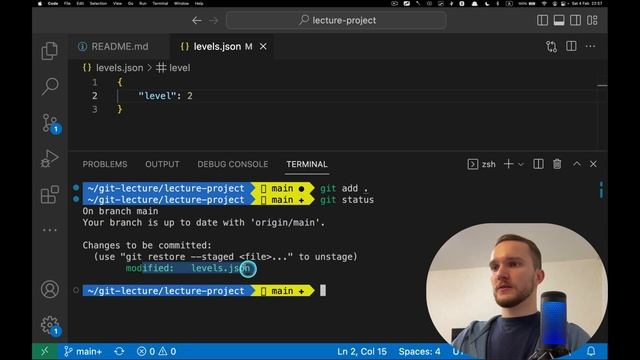Click the main+ branch in status bar
Image resolution: width=640 pixels, height=360 pixels.
pyautogui.click(x=83, y=351)
